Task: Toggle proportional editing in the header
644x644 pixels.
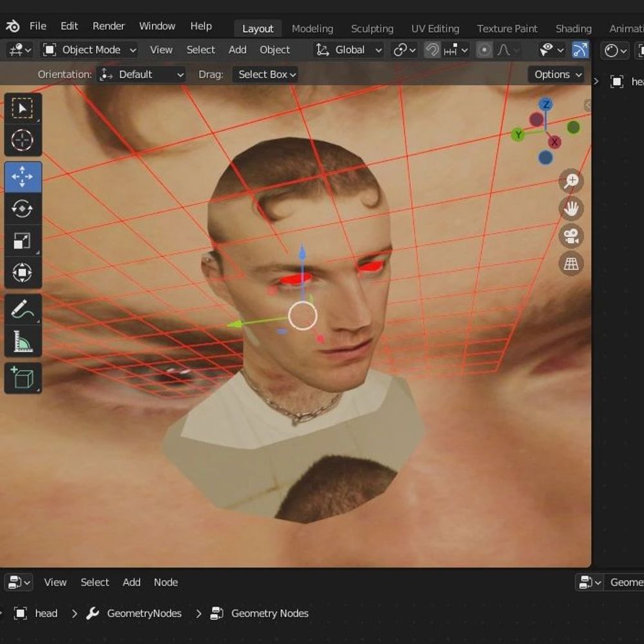Action: point(484,50)
